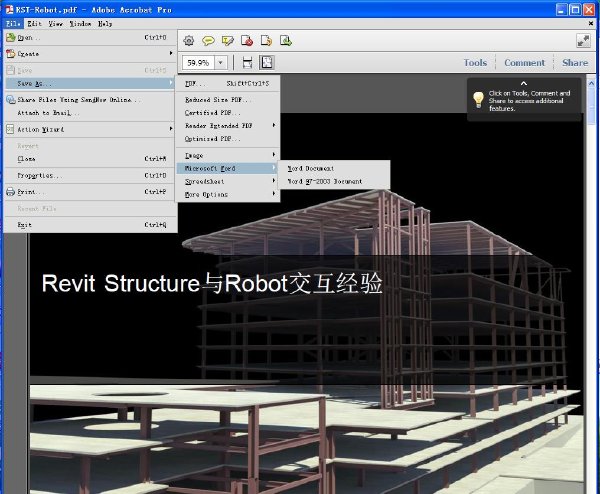Image resolution: width=600 pixels, height=494 pixels.
Task: Expand the Spreadsheet submenu
Action: tap(228, 181)
